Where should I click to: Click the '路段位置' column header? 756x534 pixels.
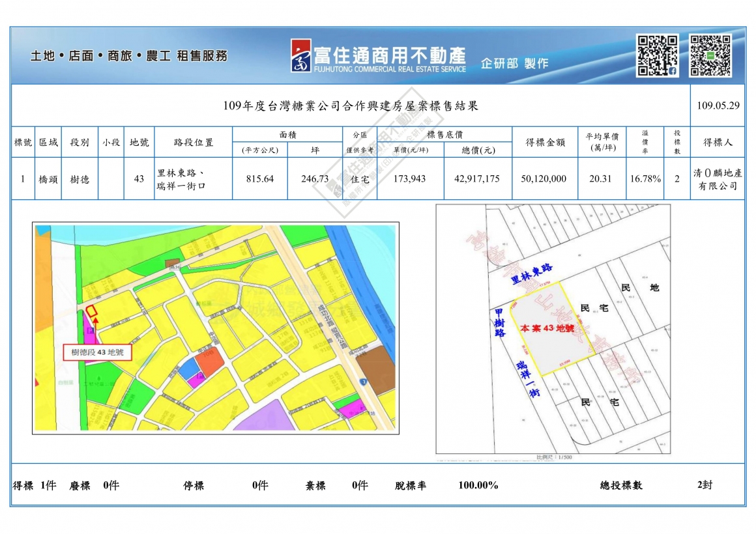pos(194,142)
